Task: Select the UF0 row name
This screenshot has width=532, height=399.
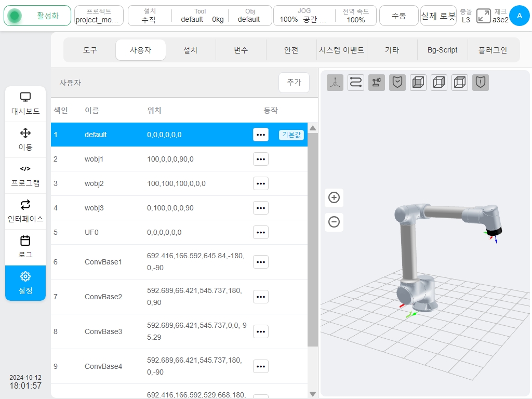Action: tap(91, 232)
